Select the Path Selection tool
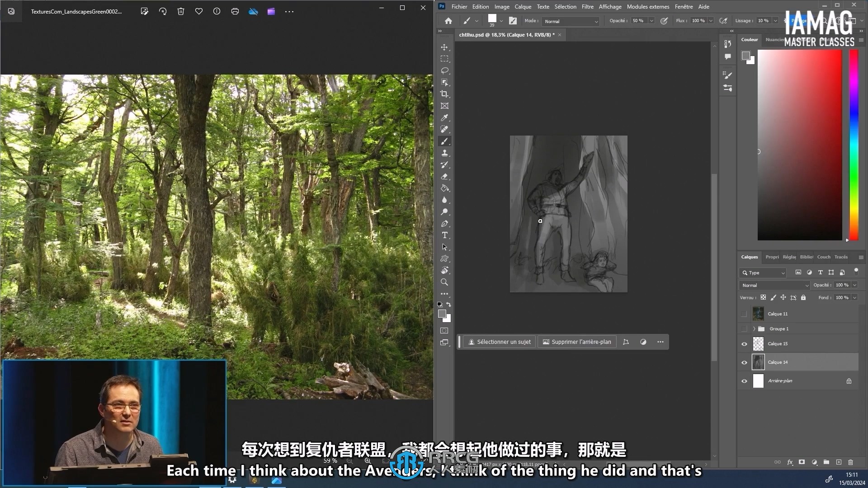The height and width of the screenshot is (488, 868). pyautogui.click(x=444, y=247)
